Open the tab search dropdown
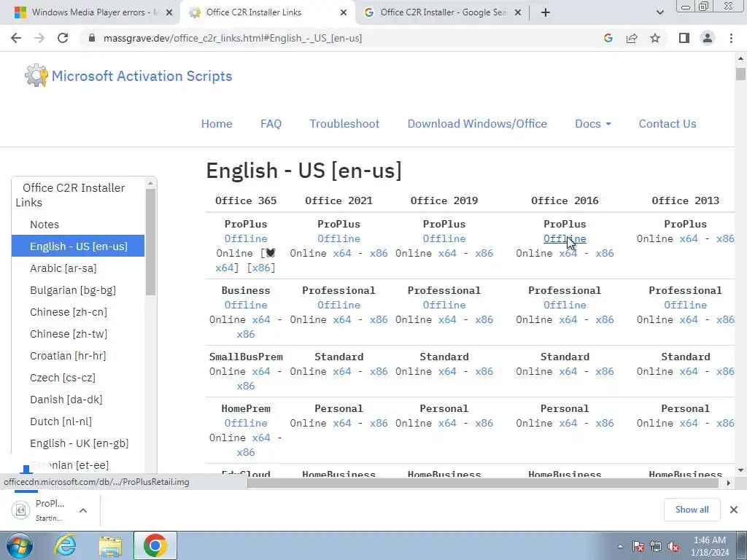 click(x=659, y=12)
